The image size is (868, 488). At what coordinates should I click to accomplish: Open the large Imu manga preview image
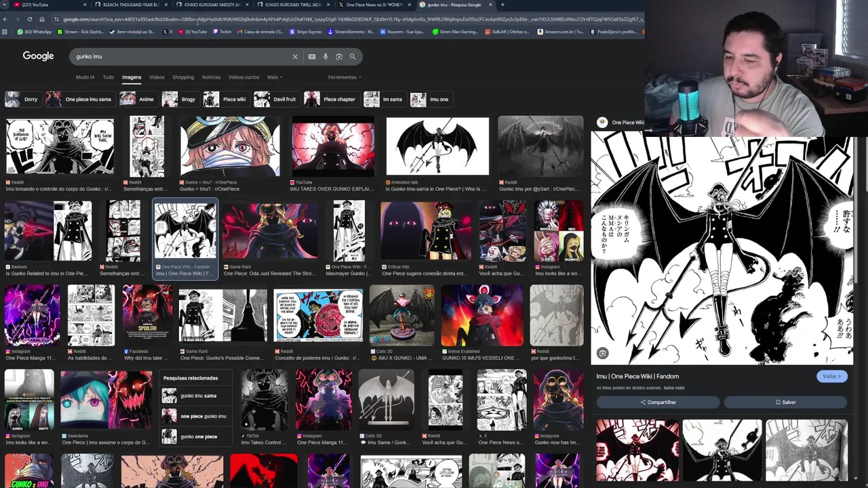coord(722,248)
